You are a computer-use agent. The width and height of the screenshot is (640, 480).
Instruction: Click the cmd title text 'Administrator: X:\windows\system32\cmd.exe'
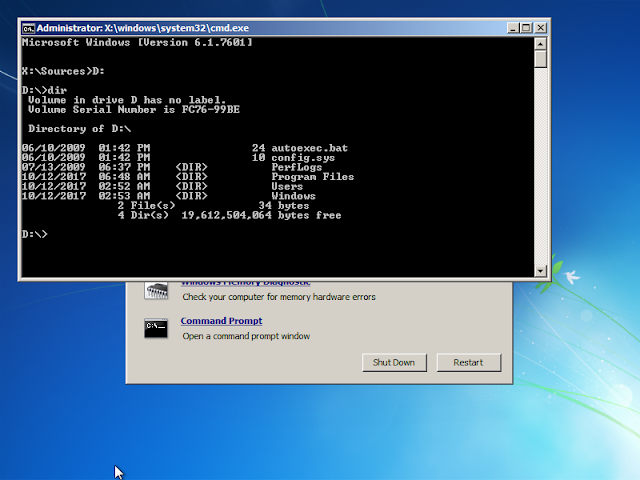[x=143, y=28]
